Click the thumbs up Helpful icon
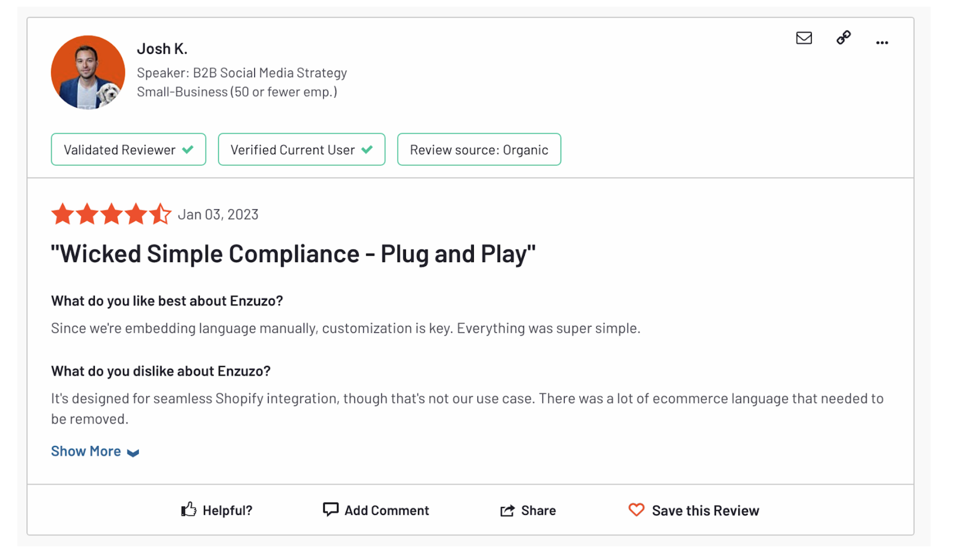This screenshot has height=560, width=956. [x=188, y=510]
